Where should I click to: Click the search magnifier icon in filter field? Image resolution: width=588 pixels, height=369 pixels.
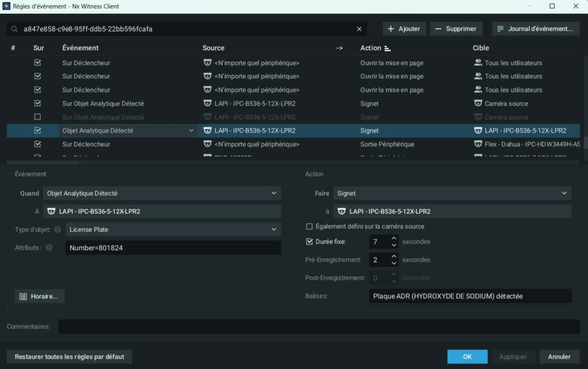coord(15,29)
